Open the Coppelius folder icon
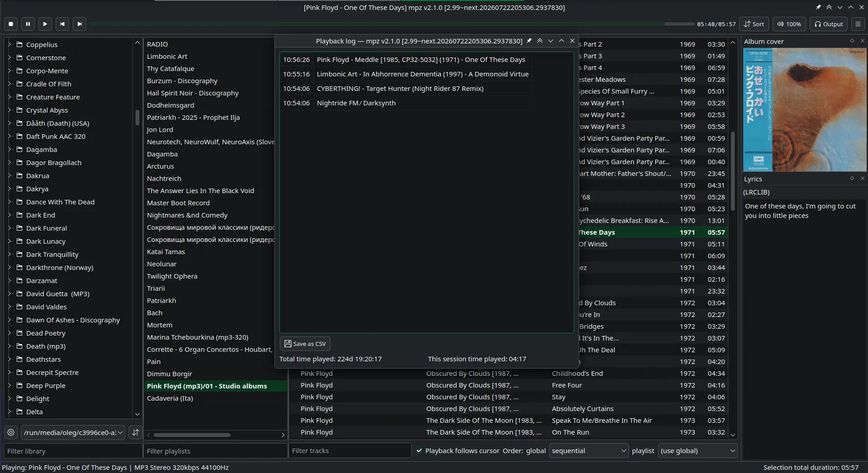 [x=19, y=44]
